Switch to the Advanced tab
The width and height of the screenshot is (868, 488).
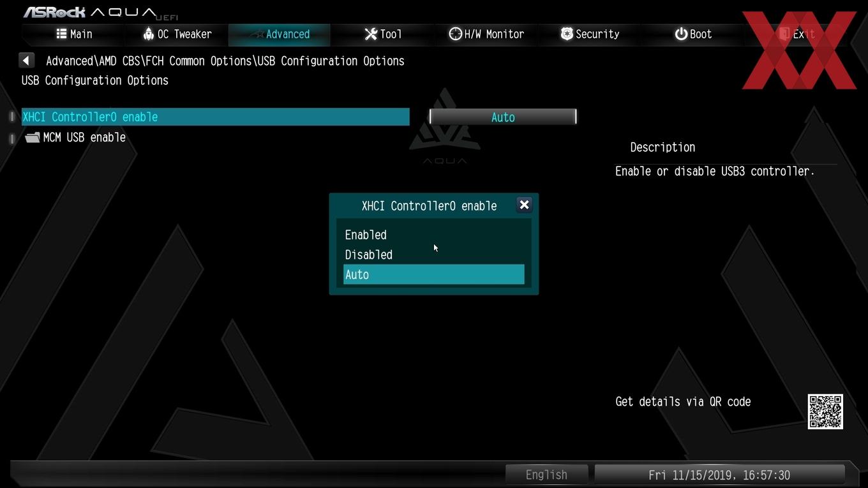click(x=279, y=34)
